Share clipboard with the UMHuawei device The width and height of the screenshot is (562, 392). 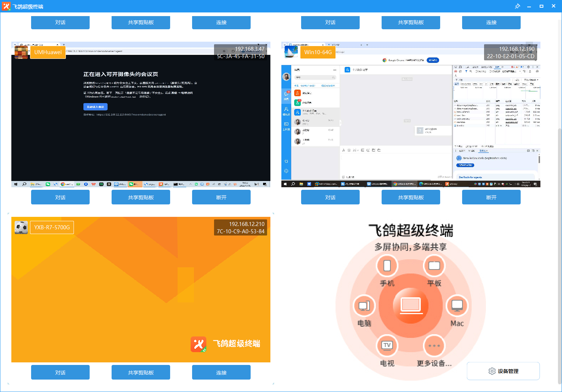tap(141, 197)
